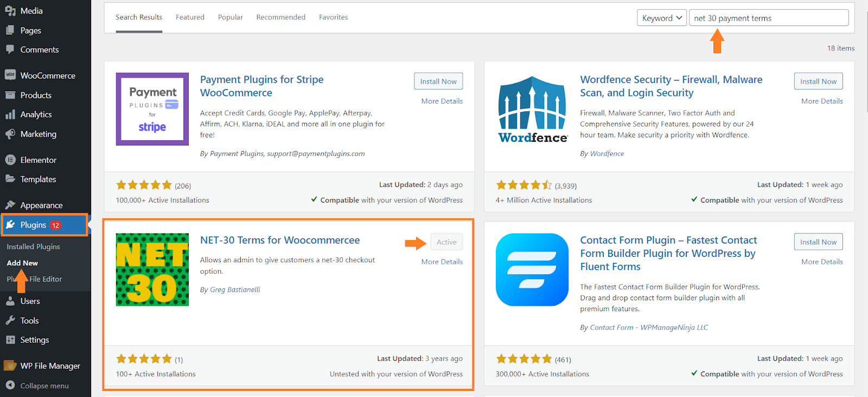Go to Analytics menu label

tap(36, 115)
